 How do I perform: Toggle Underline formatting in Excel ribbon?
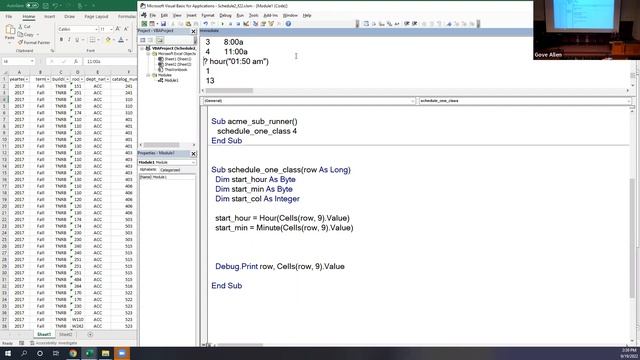(77, 40)
